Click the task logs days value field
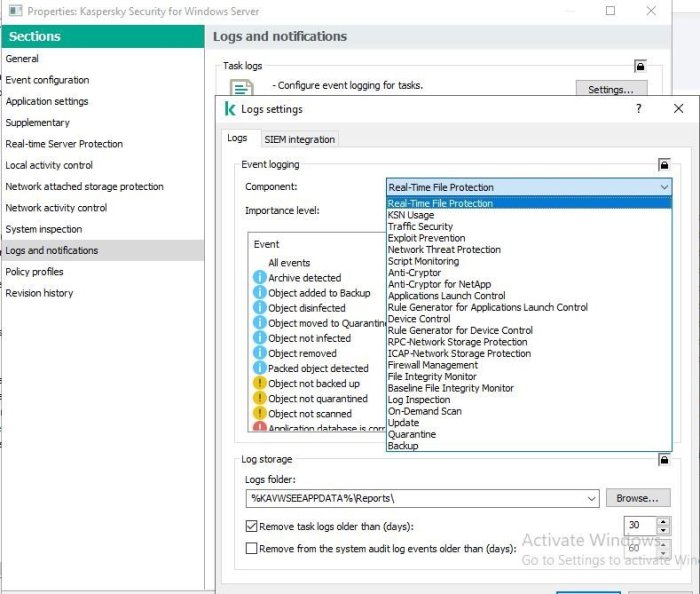The image size is (700, 594). (x=640, y=525)
